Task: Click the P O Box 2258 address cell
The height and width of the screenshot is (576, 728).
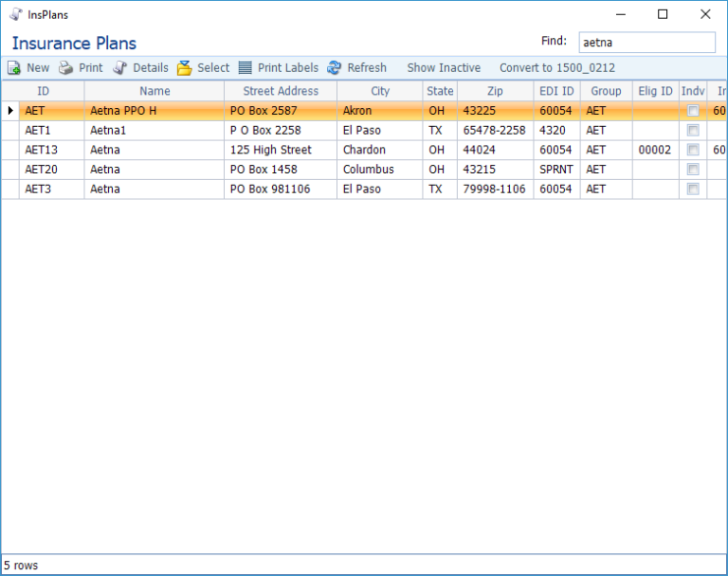Action: pos(281,131)
